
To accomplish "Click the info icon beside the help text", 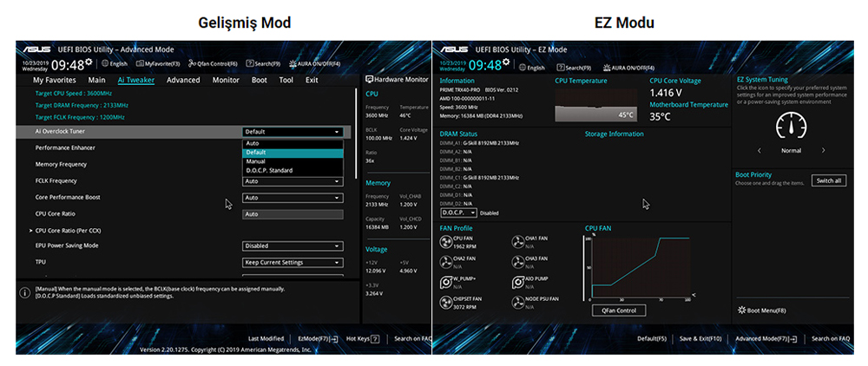I will tap(24, 292).
